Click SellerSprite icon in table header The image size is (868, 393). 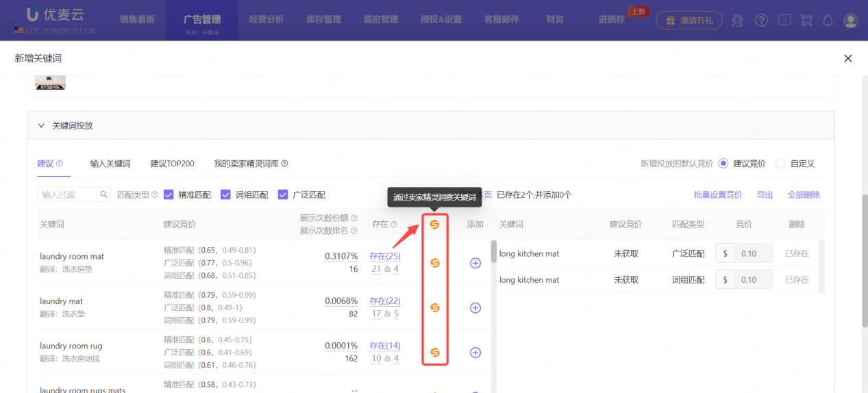434,224
